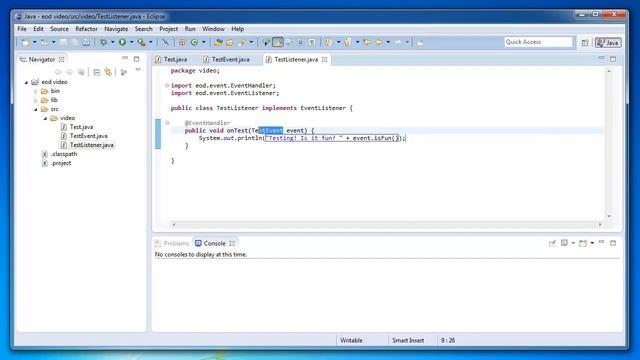Click the Navigator back arrow icon
This screenshot has width=640, height=360.
click(x=58, y=72)
